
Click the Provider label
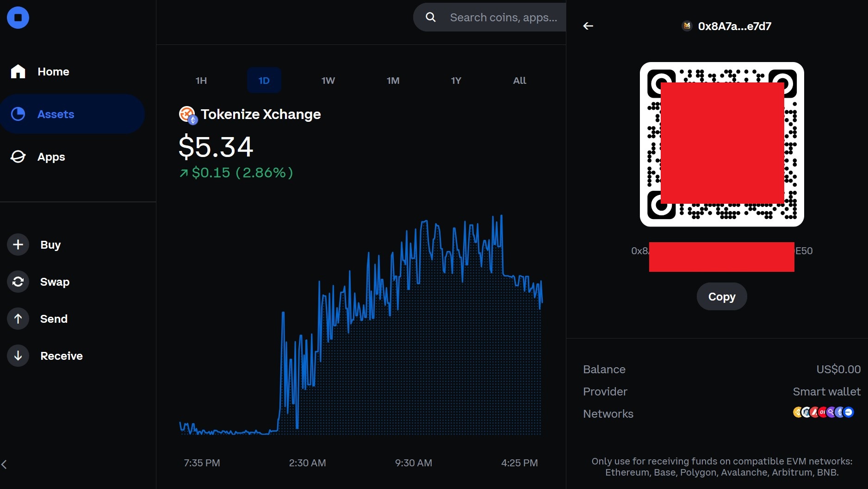click(605, 392)
